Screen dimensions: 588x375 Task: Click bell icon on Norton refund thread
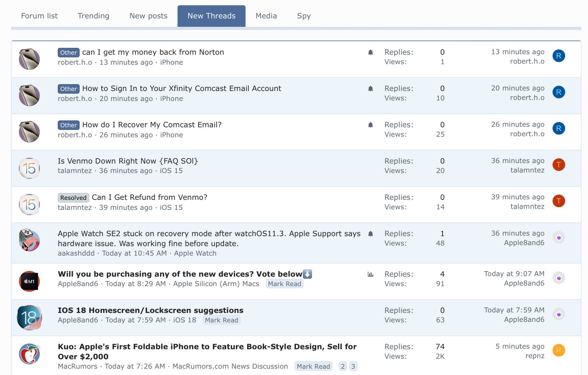coord(370,52)
